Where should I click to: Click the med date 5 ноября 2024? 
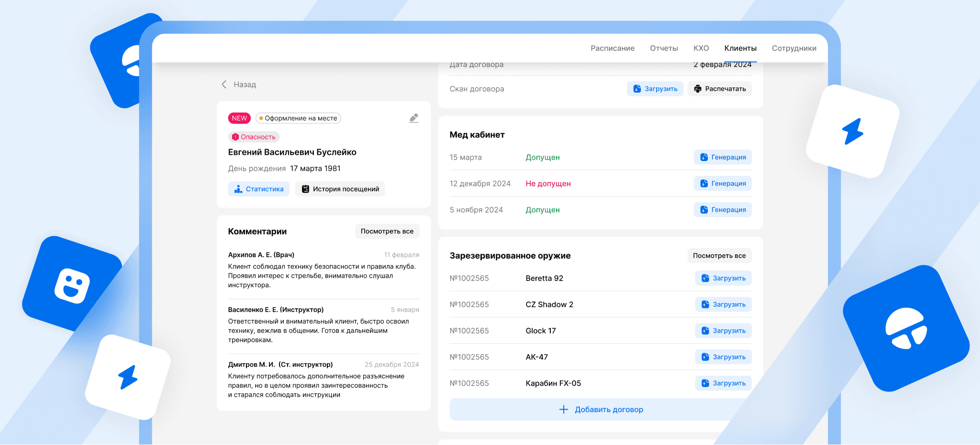pyautogui.click(x=476, y=210)
